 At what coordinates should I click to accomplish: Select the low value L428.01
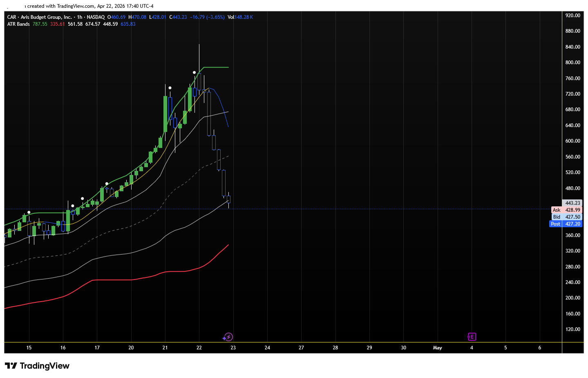click(x=158, y=17)
